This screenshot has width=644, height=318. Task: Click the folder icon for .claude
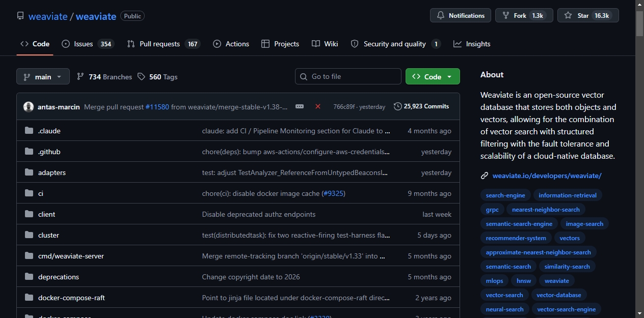point(29,131)
